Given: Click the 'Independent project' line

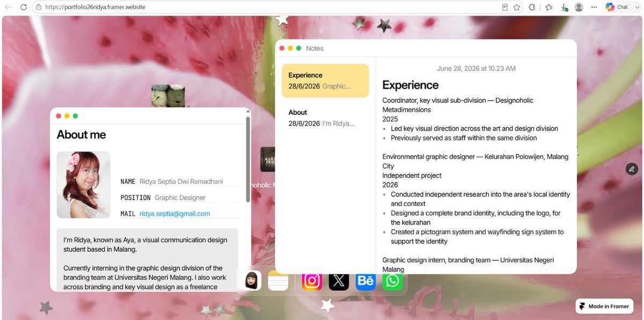Looking at the screenshot, I should (x=412, y=176).
